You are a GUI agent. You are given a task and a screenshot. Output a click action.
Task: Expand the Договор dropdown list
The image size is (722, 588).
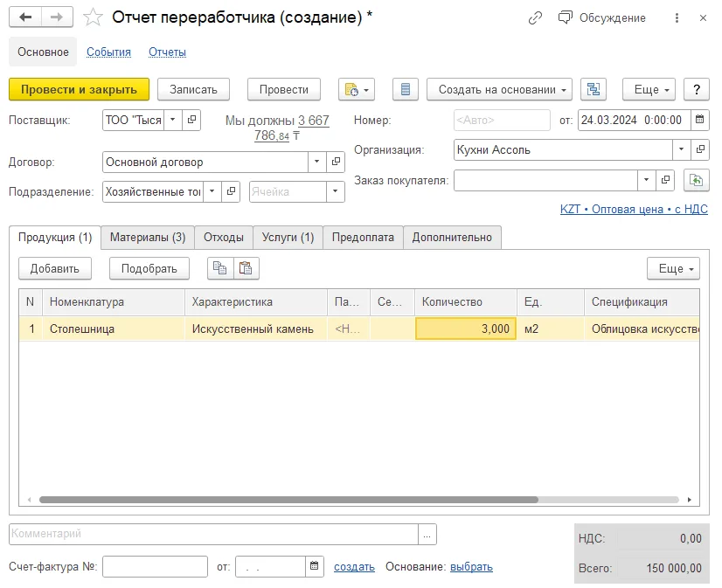click(x=316, y=162)
